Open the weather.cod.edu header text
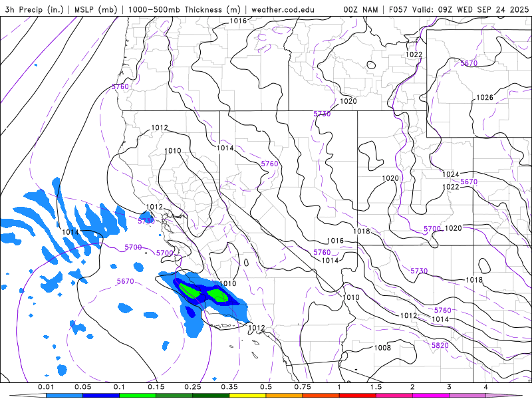 (x=283, y=9)
